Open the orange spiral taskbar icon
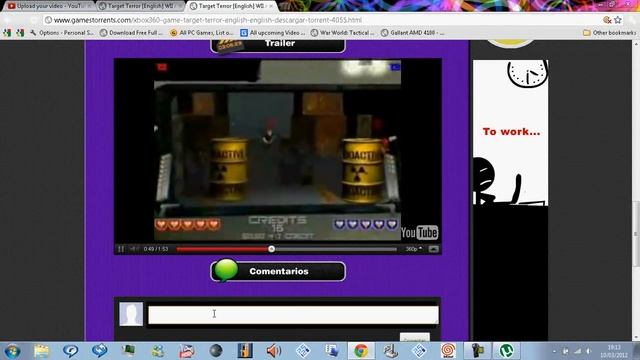 coord(448,351)
